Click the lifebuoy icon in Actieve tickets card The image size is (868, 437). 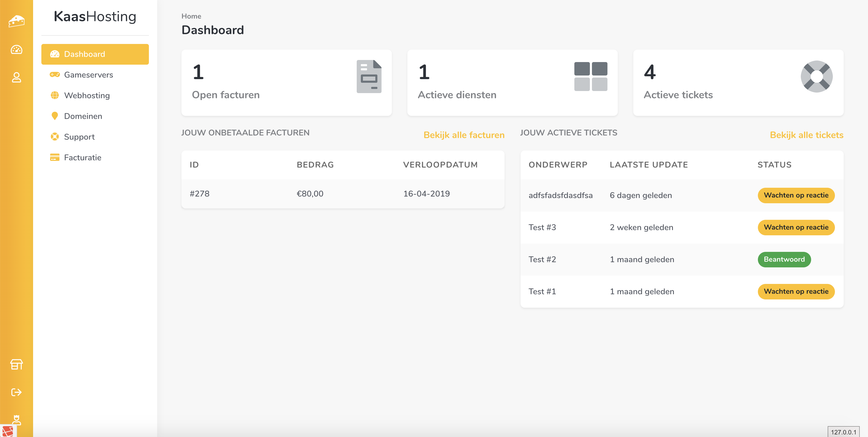[x=817, y=77]
